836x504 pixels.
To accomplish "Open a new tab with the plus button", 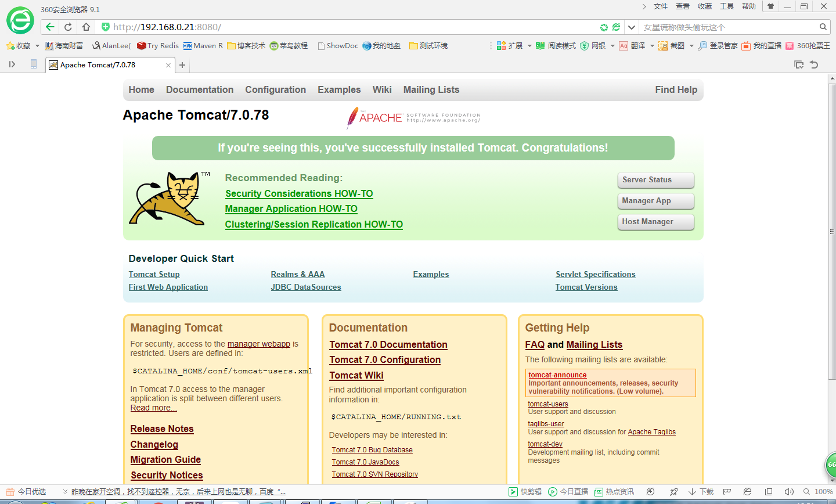I will click(x=182, y=65).
